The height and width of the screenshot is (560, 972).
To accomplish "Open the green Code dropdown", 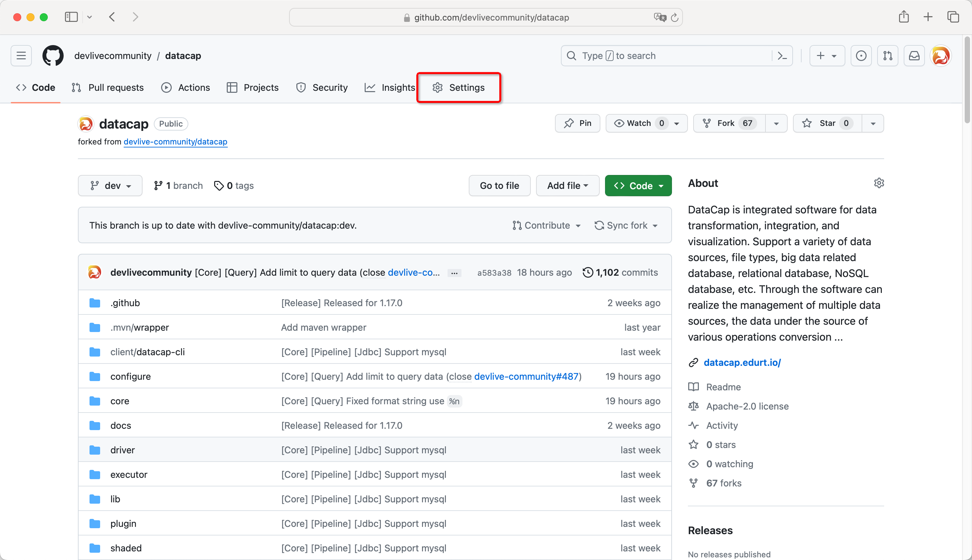I will 638,186.
